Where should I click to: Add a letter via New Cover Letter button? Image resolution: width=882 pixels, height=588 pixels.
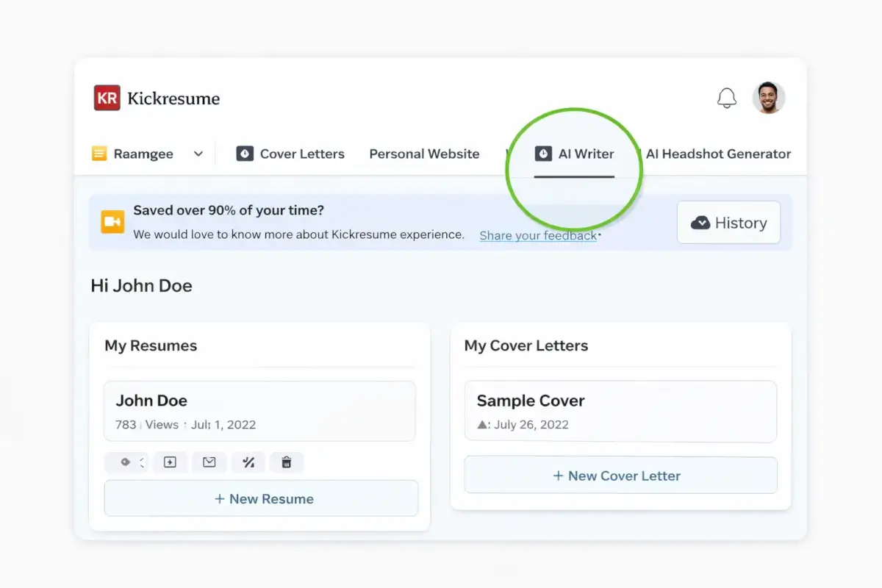coord(620,476)
